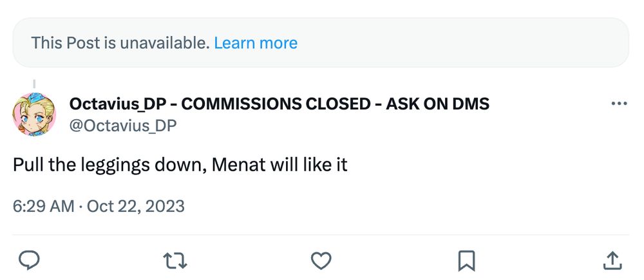Like the post with the heart icon

tap(321, 260)
